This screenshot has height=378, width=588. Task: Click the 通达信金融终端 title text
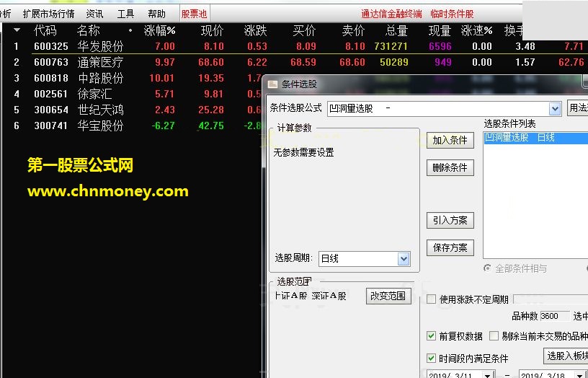[x=391, y=14]
